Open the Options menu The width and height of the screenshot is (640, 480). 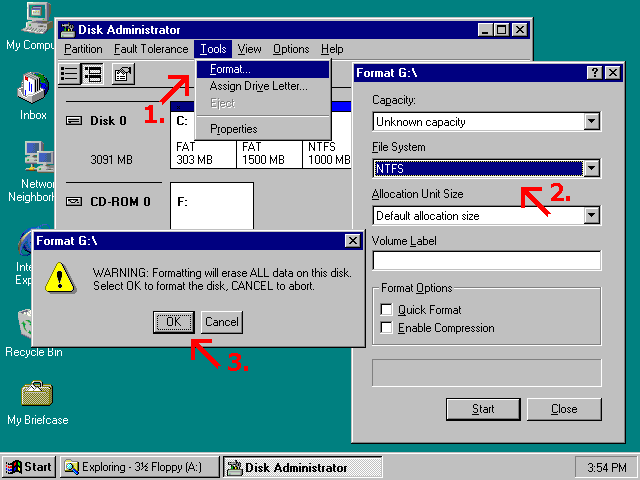(291, 49)
